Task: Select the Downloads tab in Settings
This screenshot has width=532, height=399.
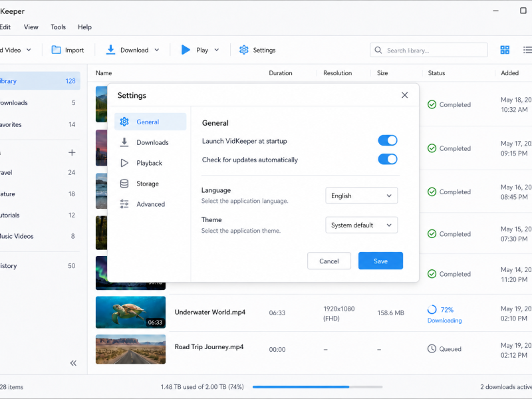Action: pyautogui.click(x=150, y=142)
